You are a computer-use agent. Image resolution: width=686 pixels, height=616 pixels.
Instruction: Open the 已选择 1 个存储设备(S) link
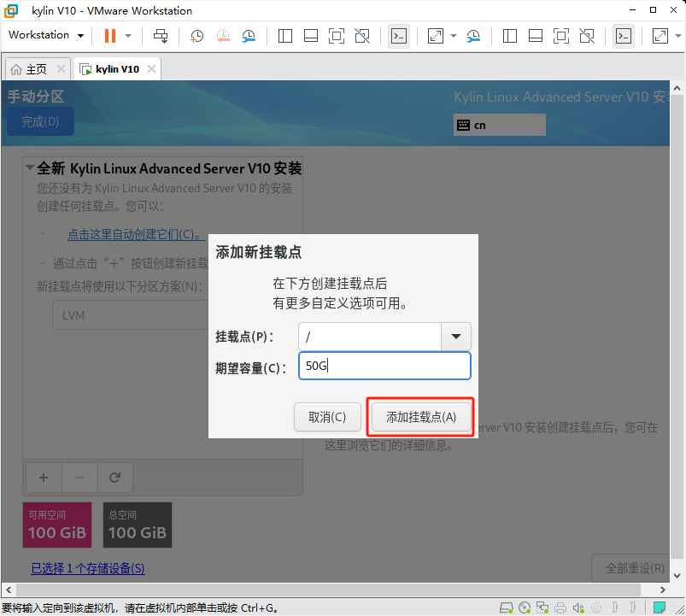pos(88,568)
